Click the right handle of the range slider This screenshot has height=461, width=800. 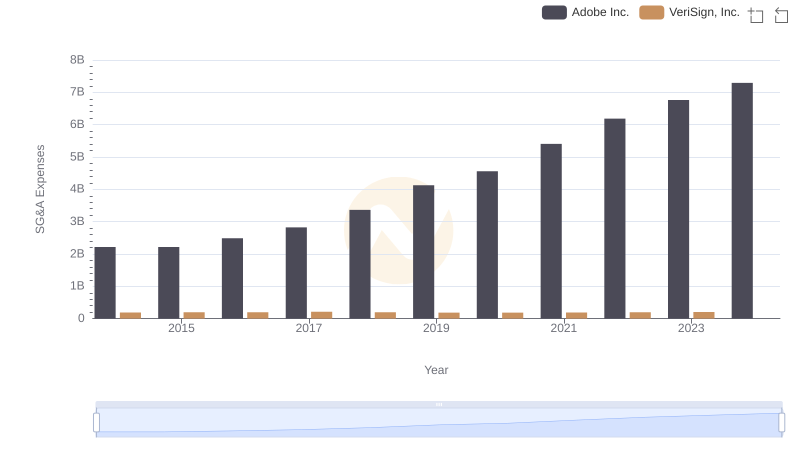781,423
